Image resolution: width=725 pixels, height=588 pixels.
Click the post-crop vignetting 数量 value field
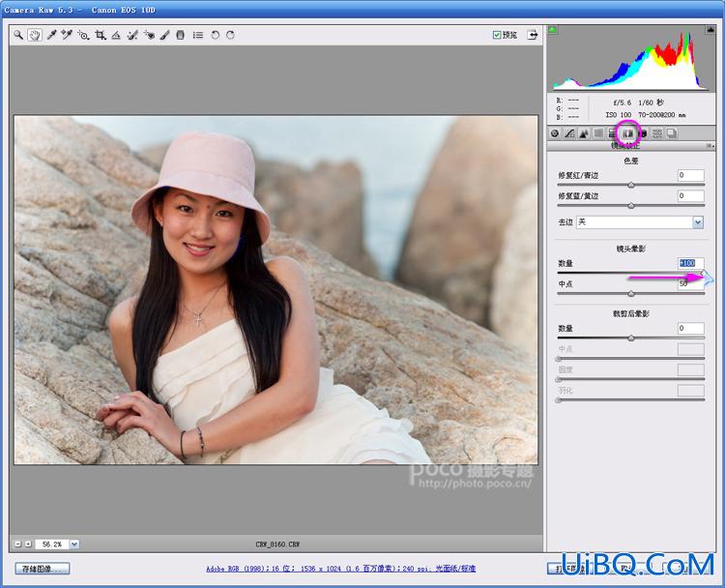pos(691,329)
